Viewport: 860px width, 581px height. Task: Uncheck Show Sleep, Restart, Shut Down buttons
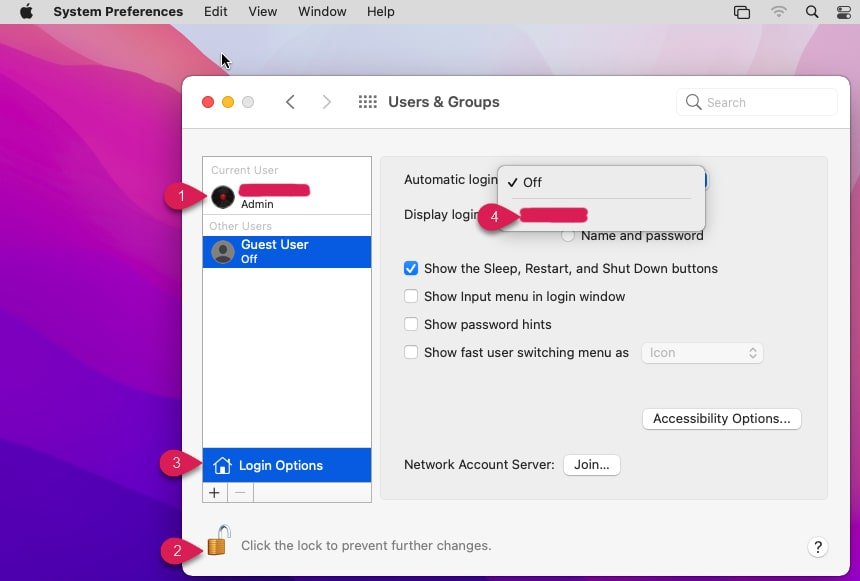(411, 268)
